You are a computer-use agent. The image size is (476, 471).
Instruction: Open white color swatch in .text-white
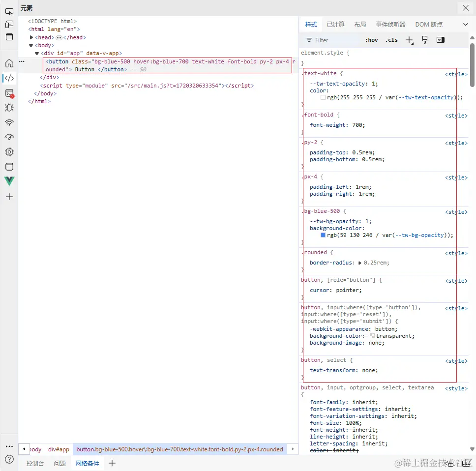click(323, 97)
